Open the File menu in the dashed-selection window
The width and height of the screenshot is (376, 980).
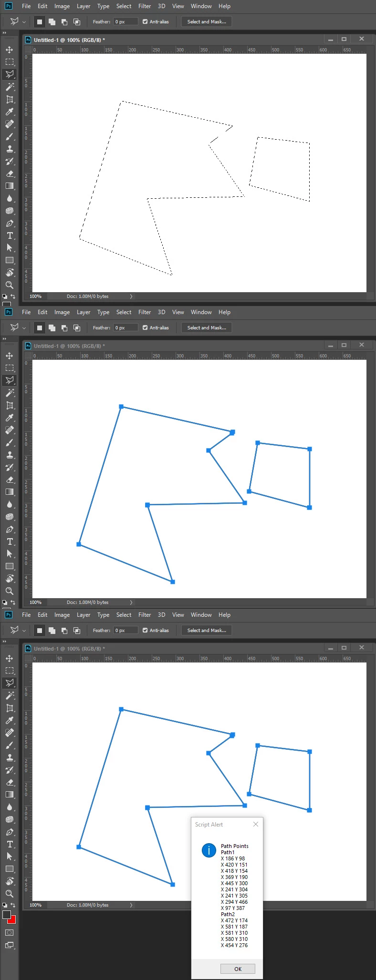[x=26, y=6]
